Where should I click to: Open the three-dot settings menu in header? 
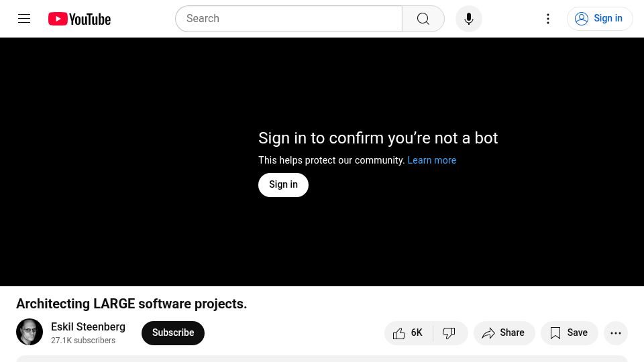(x=548, y=19)
